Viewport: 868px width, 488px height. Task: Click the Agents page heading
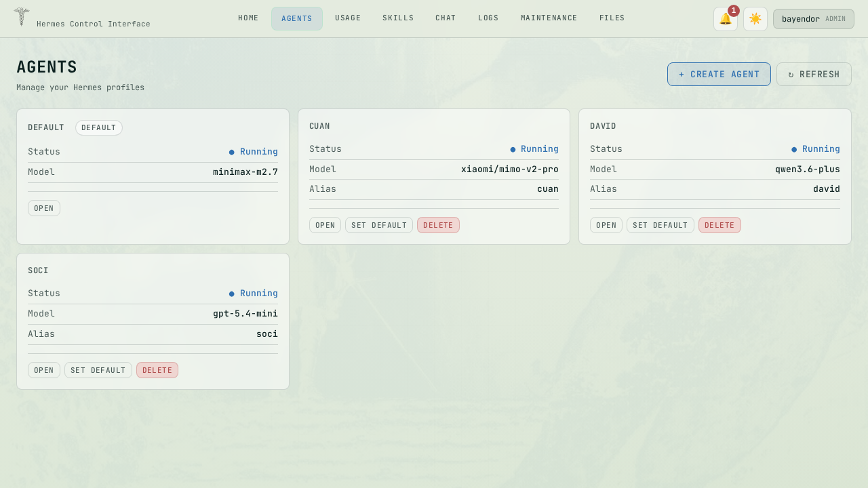click(47, 67)
